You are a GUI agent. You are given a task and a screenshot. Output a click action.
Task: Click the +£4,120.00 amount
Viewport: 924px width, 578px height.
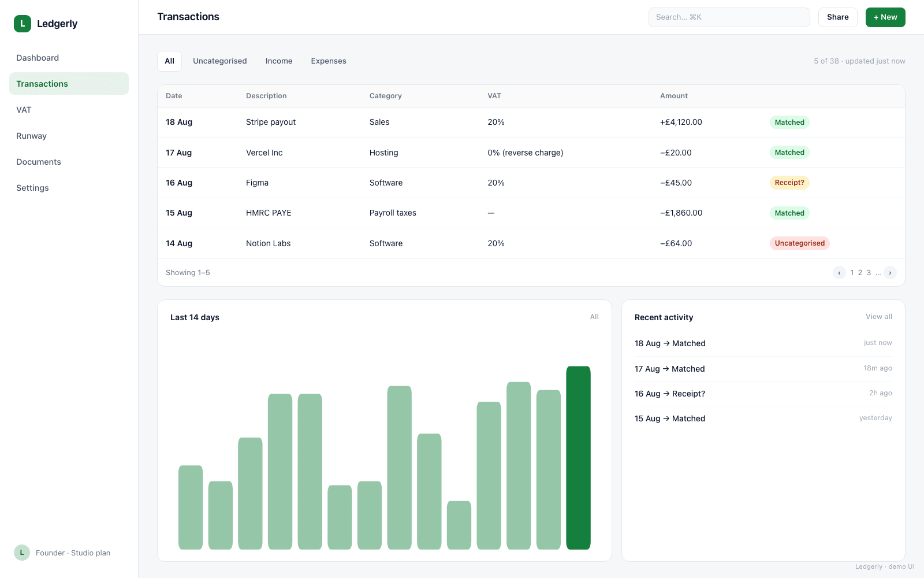(681, 123)
